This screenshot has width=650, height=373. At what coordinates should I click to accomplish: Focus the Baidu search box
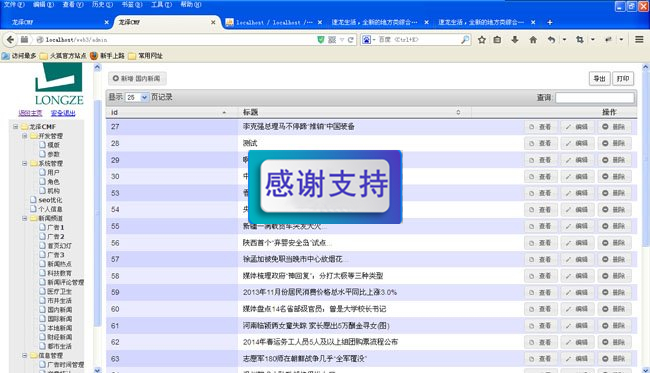[x=417, y=40]
